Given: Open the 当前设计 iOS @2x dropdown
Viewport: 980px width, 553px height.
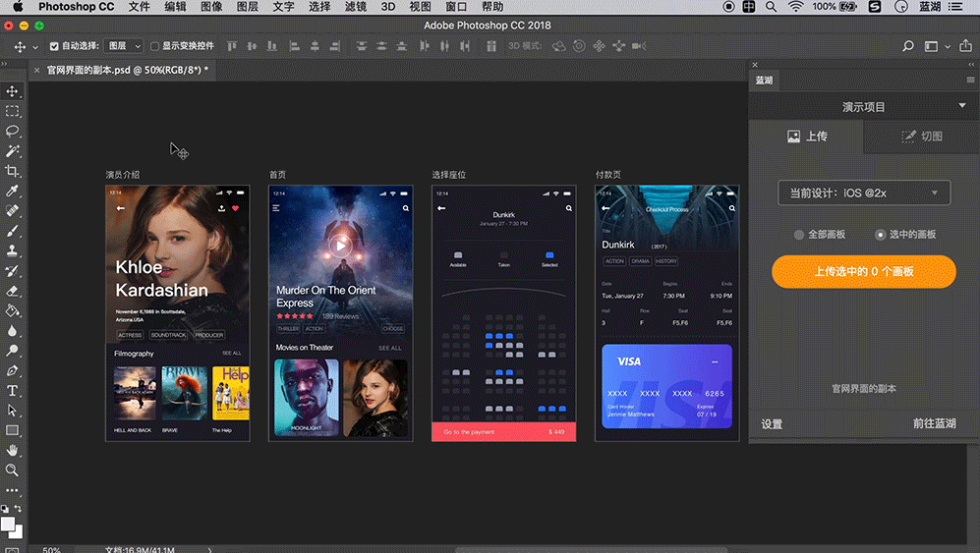Looking at the screenshot, I should [x=863, y=193].
